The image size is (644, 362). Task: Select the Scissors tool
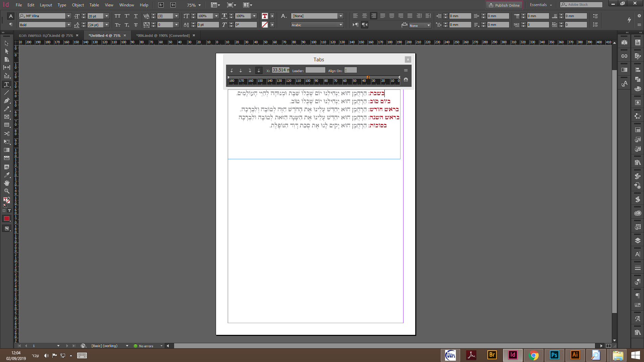point(6,133)
